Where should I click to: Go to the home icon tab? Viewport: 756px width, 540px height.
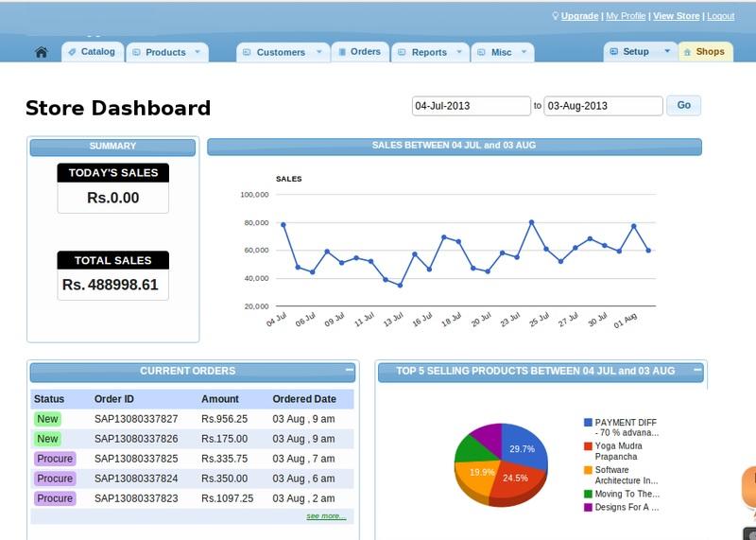pyautogui.click(x=41, y=52)
